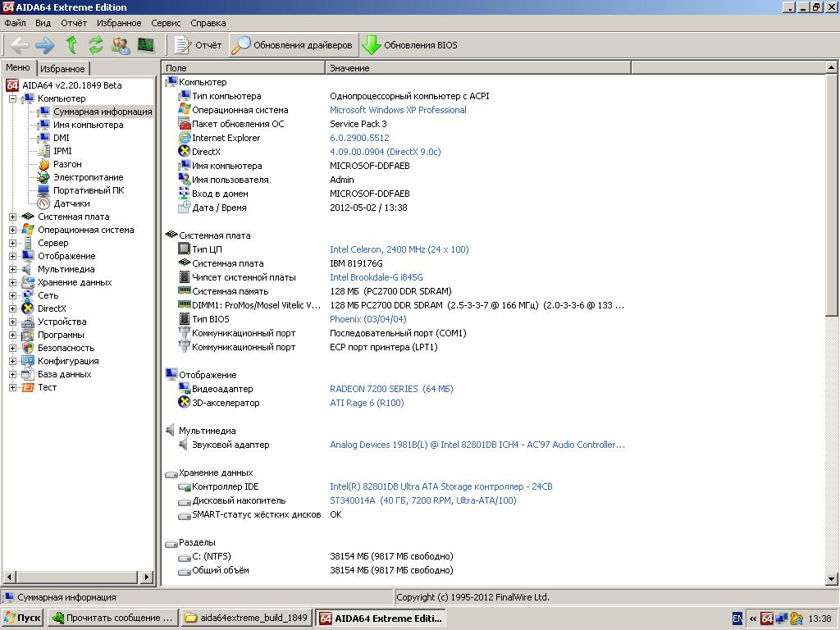Select Имя компьютера in the tree

[x=88, y=125]
